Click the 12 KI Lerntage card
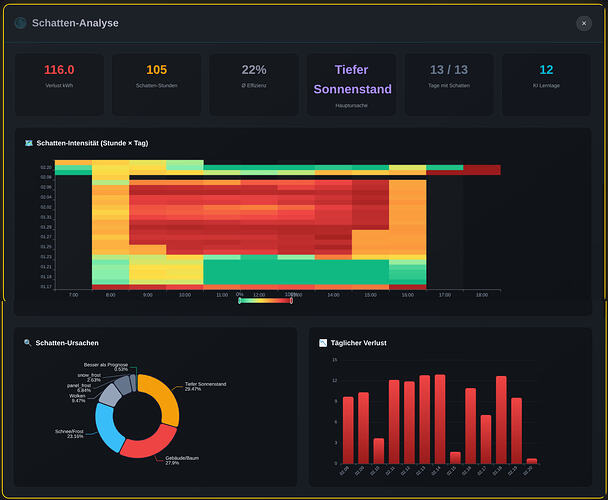 pos(546,84)
